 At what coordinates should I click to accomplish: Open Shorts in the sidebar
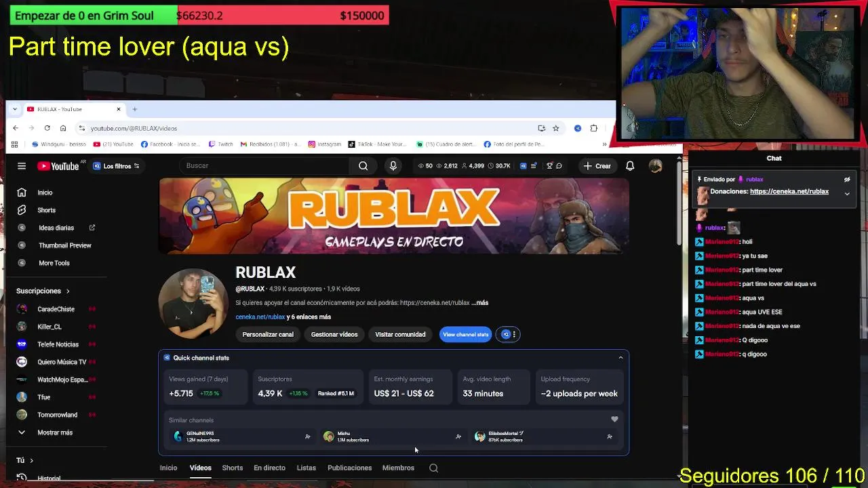(45, 210)
